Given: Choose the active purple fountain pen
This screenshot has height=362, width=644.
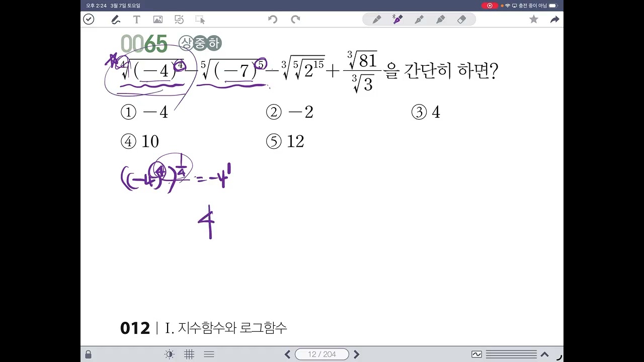Looking at the screenshot, I should [x=398, y=20].
